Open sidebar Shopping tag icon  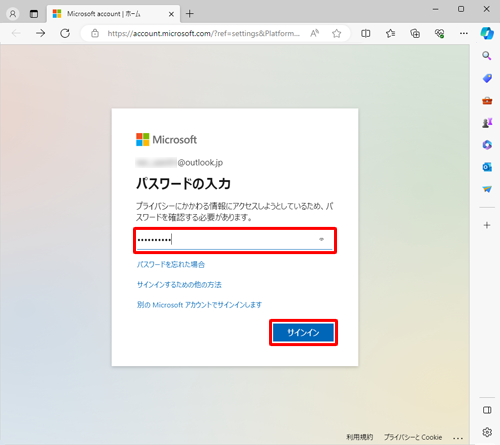coord(487,78)
